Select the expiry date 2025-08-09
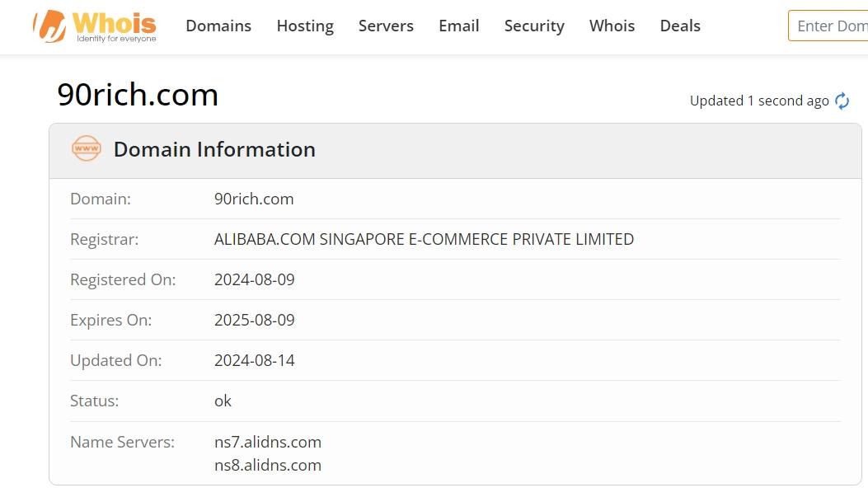Screen dimensions: 868x497 coord(255,320)
